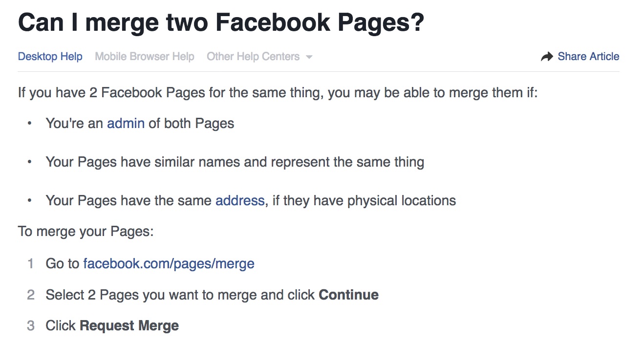
Task: Click the "similar names" bullet sentence
Action: click(235, 162)
